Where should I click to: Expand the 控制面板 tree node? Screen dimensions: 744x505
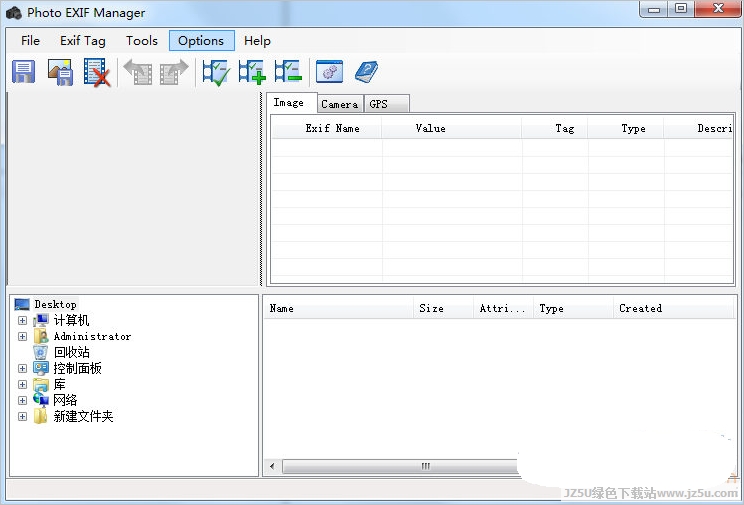click(22, 368)
